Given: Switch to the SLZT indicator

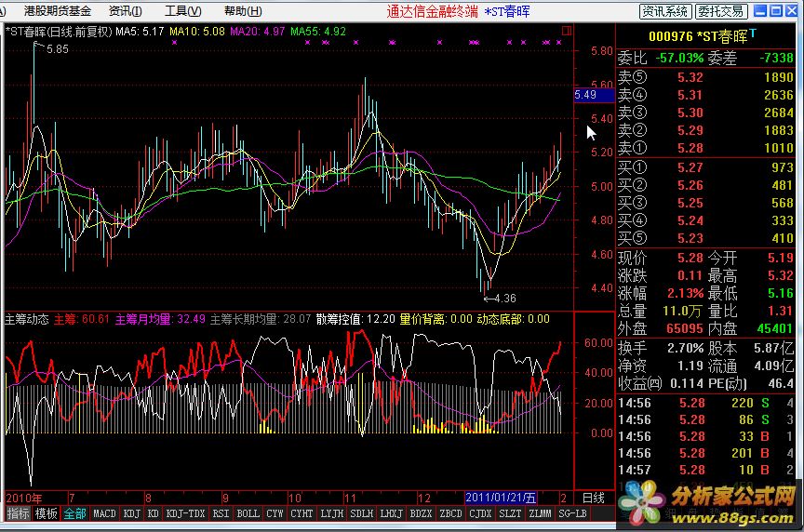Looking at the screenshot, I should [510, 513].
